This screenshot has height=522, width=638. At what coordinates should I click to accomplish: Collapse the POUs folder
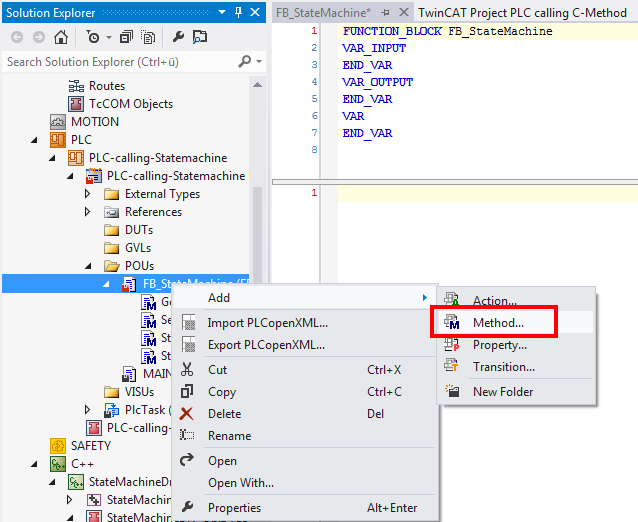tap(88, 266)
